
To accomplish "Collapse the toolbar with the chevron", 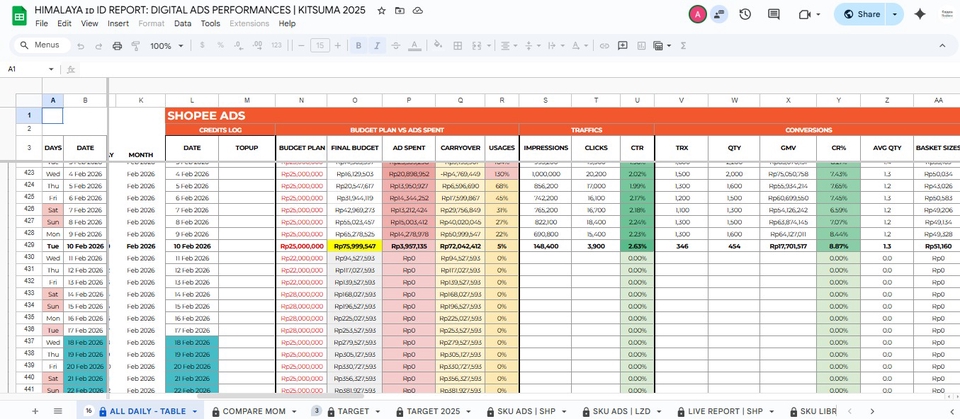I will (942, 45).
